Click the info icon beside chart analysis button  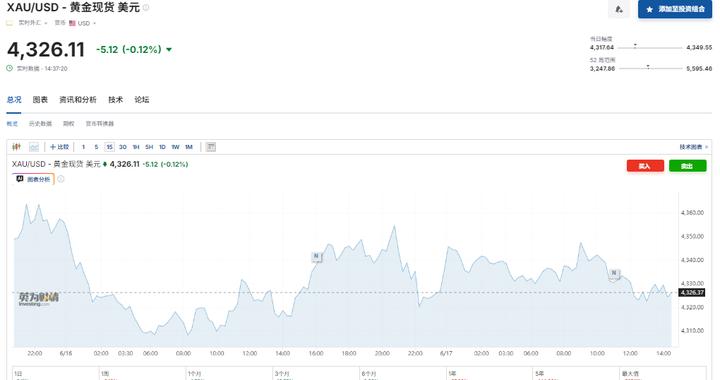coord(61,179)
